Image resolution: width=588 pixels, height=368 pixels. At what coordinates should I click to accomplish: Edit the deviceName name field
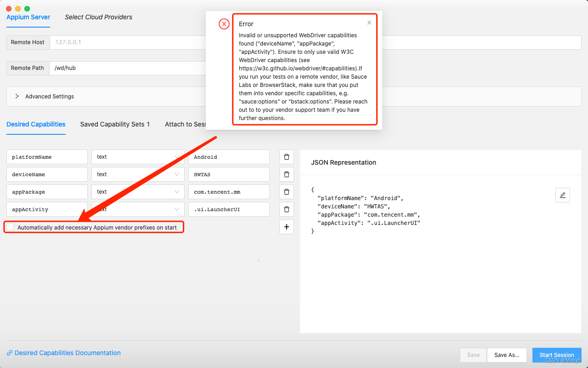(47, 174)
